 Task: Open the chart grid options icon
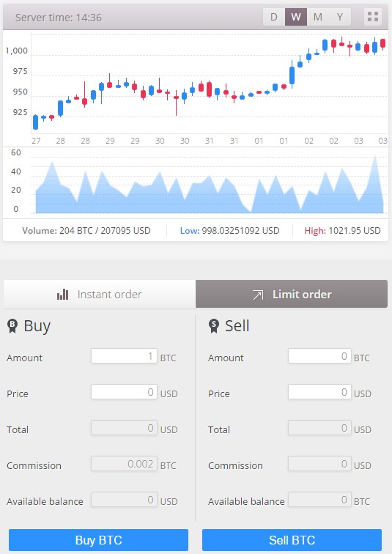pos(372,17)
